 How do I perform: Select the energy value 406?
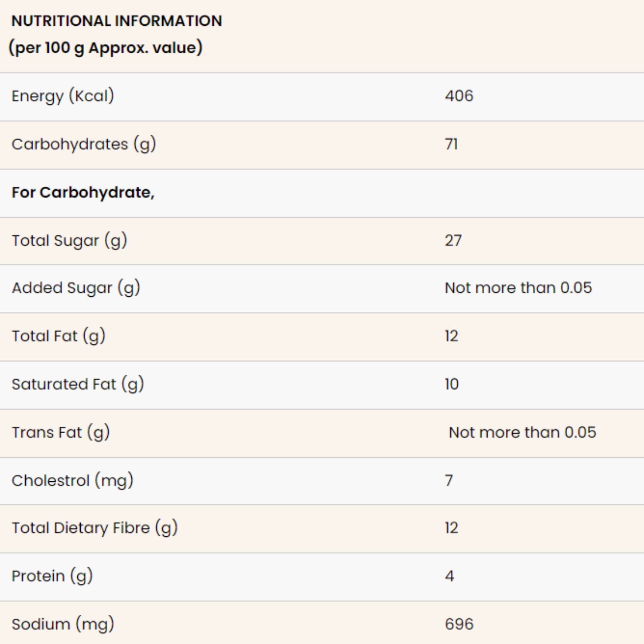point(459,96)
